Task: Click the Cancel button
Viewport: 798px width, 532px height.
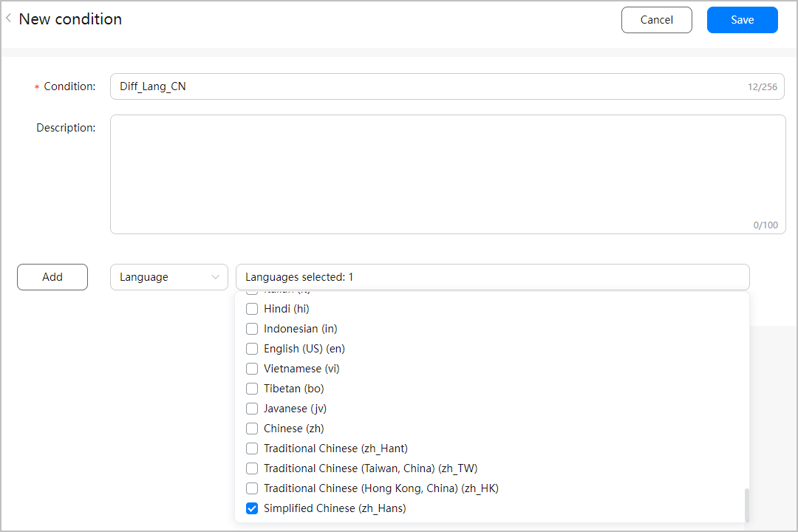Action: pyautogui.click(x=656, y=20)
